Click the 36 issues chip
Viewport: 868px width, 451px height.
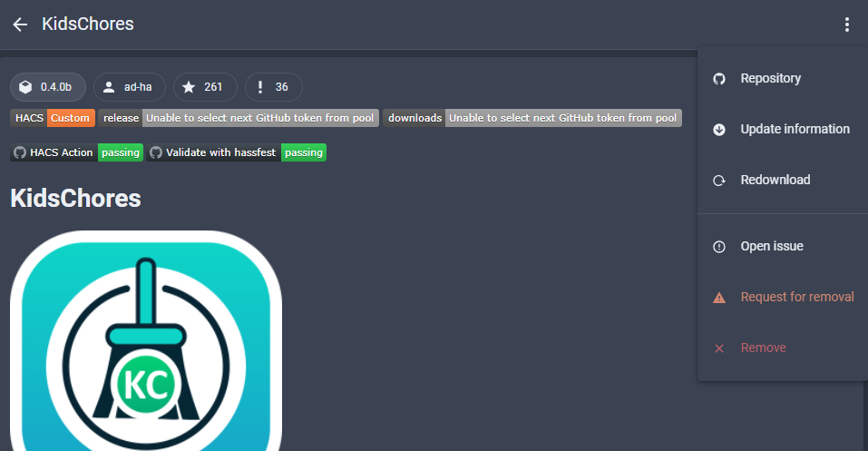coord(274,87)
